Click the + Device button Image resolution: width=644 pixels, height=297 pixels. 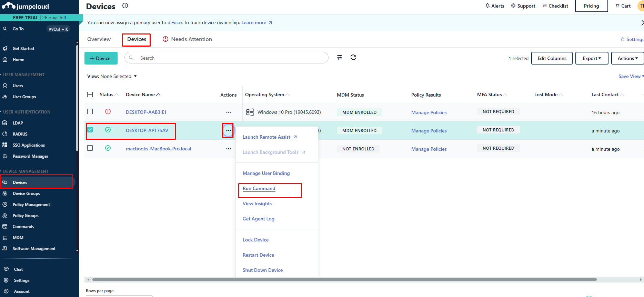(101, 58)
